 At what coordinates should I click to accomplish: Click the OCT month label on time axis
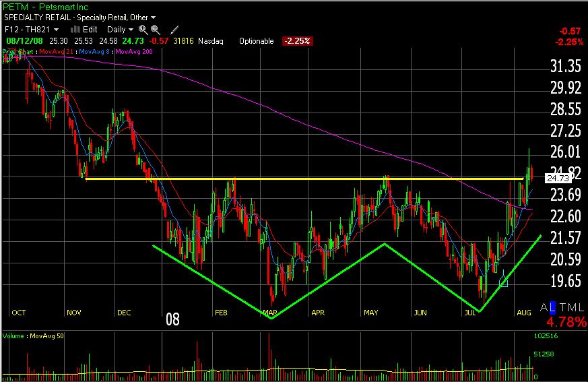pyautogui.click(x=19, y=313)
